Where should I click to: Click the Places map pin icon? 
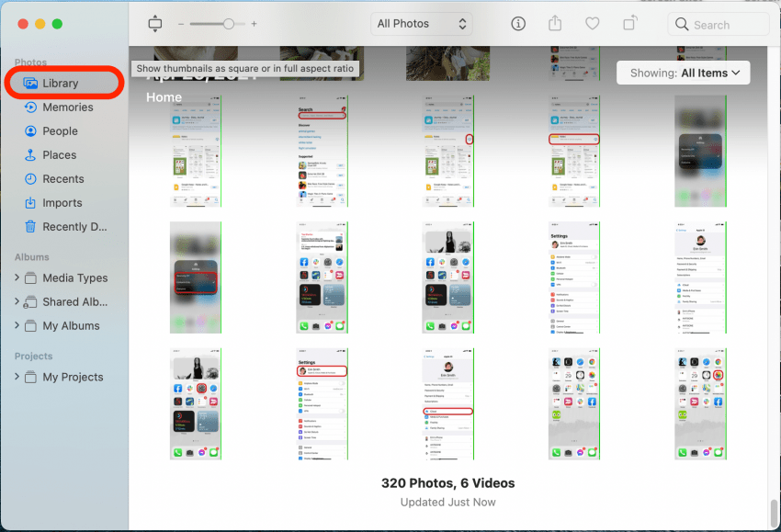pos(30,155)
